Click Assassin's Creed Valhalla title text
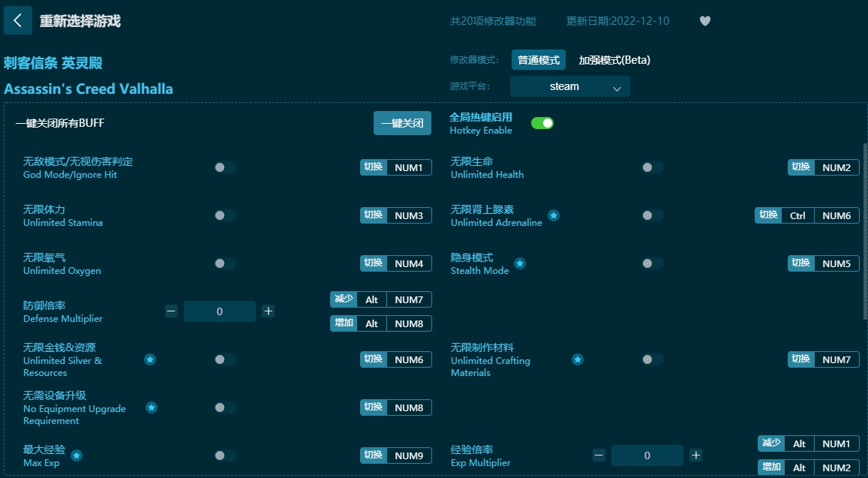The height and width of the screenshot is (478, 868). [89, 89]
